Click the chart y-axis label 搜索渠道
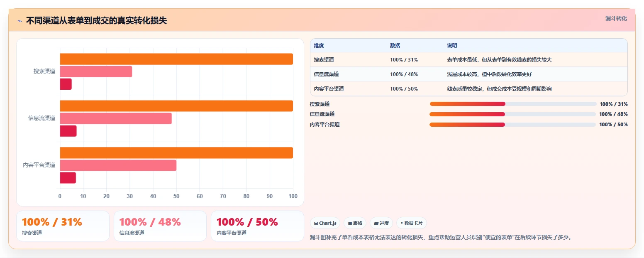 pos(44,71)
